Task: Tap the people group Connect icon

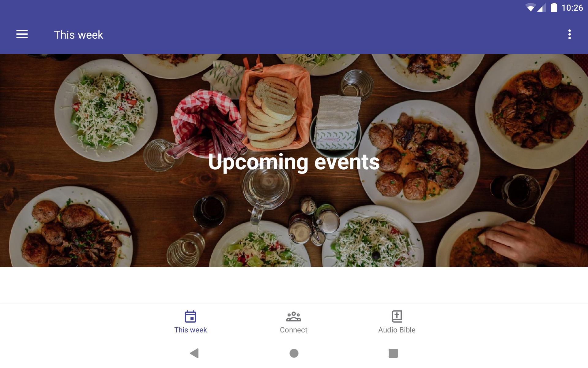Action: [x=293, y=316]
